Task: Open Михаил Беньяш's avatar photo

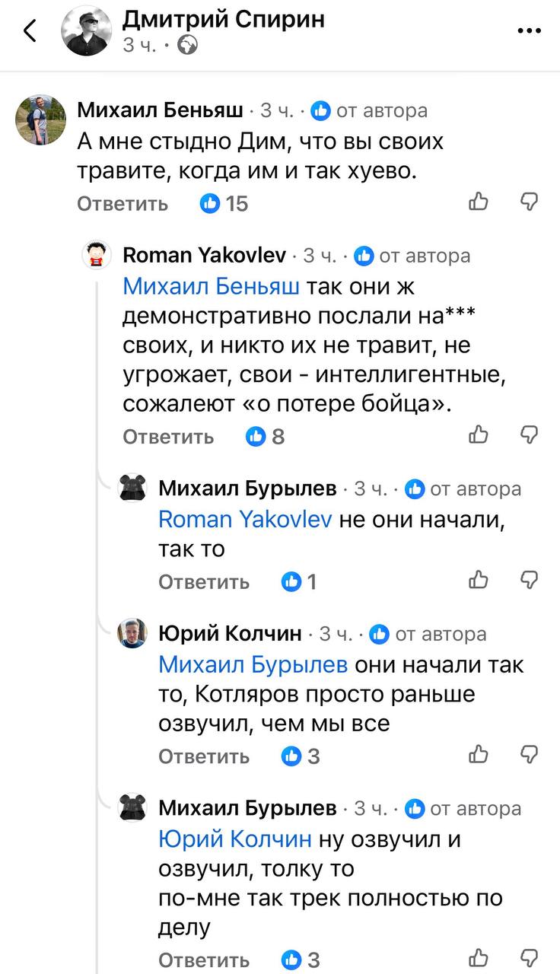Action: [41, 120]
